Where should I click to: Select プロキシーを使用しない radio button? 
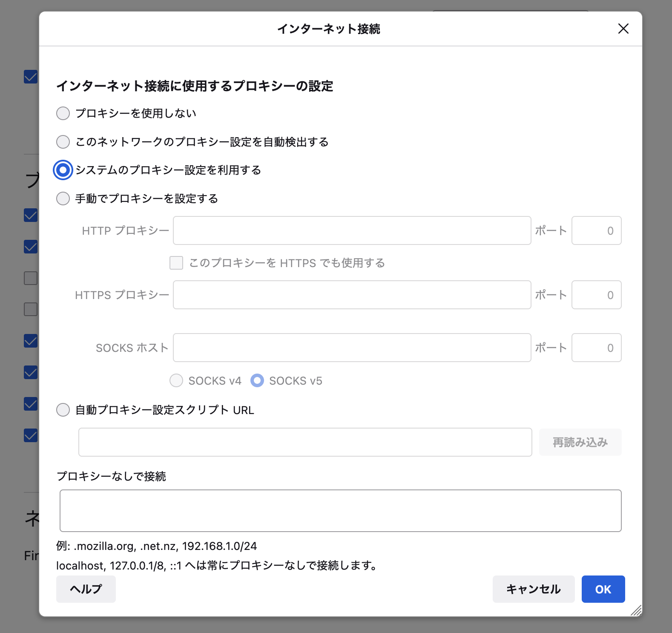point(63,113)
